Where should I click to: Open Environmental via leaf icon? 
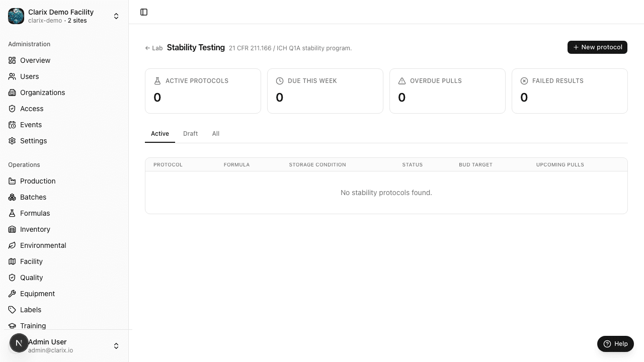[12, 245]
